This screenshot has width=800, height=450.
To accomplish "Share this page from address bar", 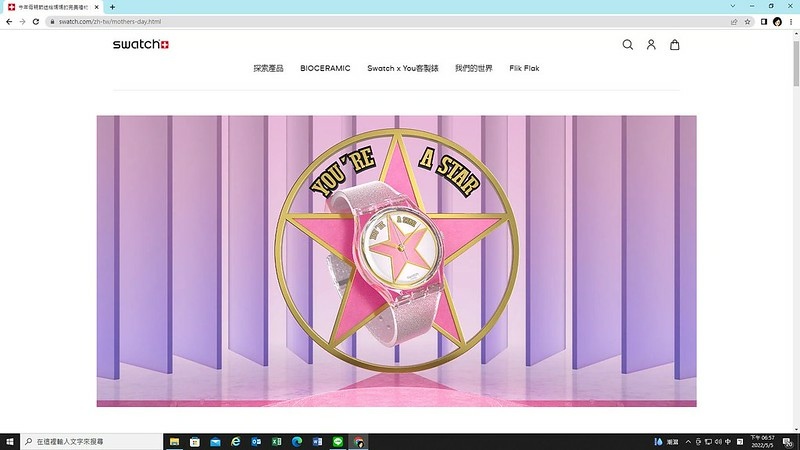I will click(x=734, y=21).
